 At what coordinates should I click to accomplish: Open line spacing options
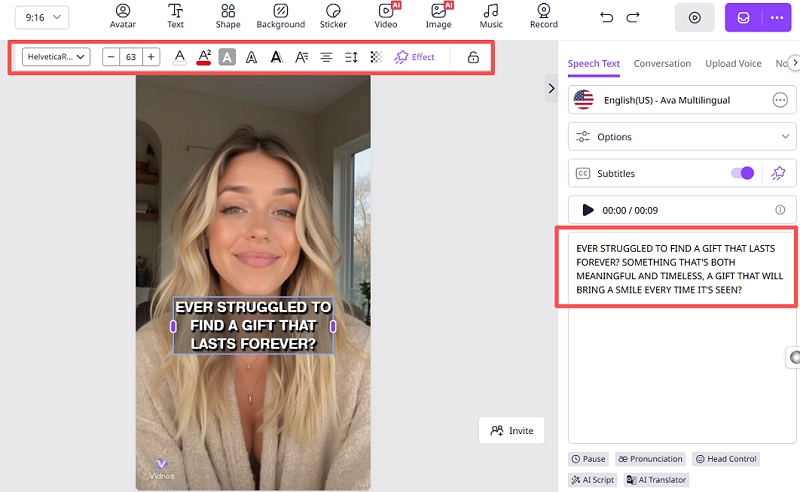tap(351, 57)
